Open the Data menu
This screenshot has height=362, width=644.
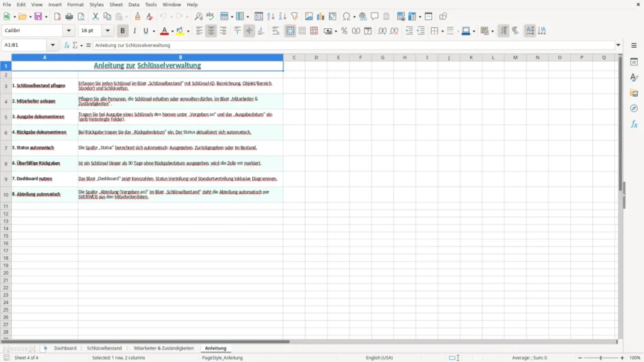pyautogui.click(x=133, y=4)
